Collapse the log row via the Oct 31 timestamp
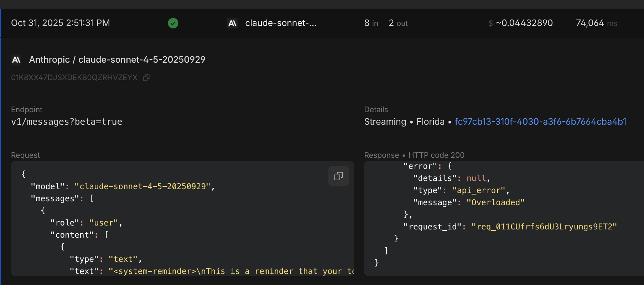 61,23
